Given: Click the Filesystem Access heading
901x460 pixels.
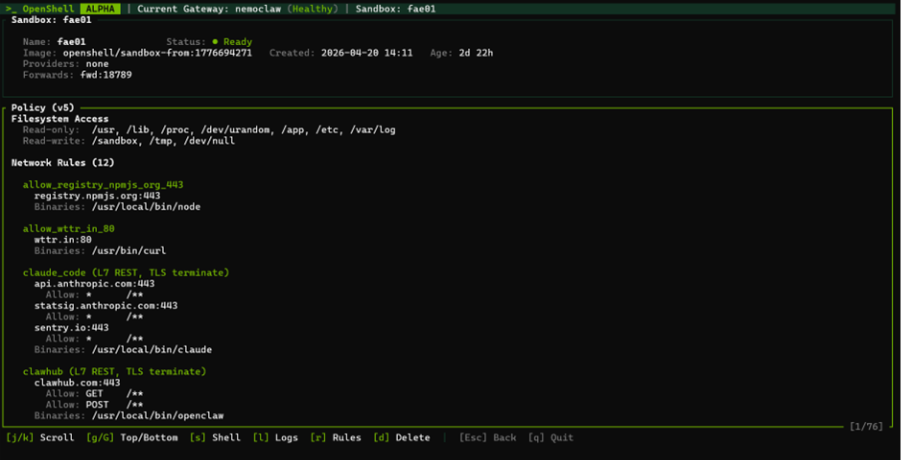Looking at the screenshot, I should coord(60,119).
